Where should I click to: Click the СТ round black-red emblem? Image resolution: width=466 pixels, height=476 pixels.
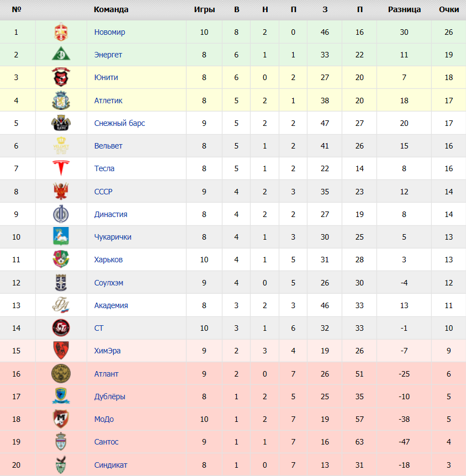[61, 328]
